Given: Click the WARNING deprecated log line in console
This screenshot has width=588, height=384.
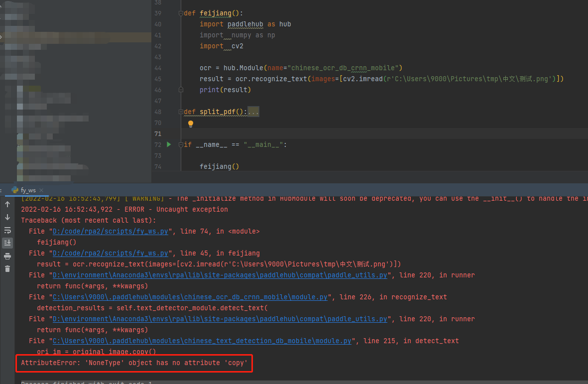Looking at the screenshot, I should (x=305, y=199).
